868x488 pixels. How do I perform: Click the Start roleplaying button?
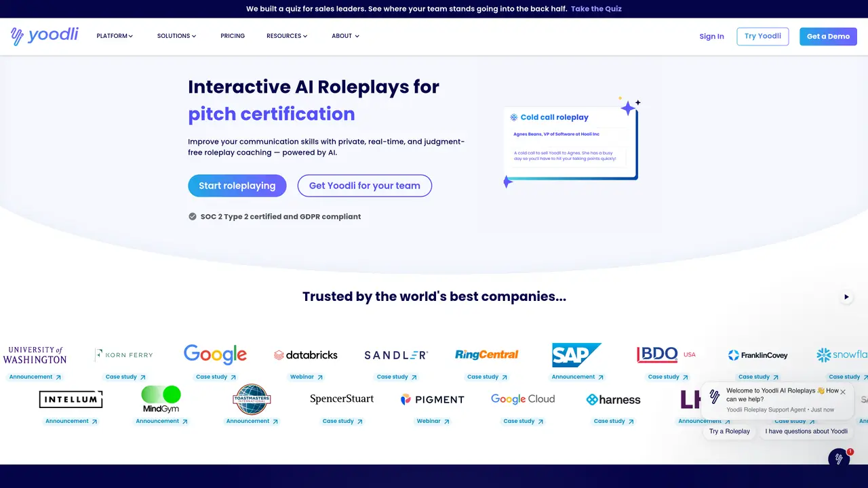(x=237, y=186)
